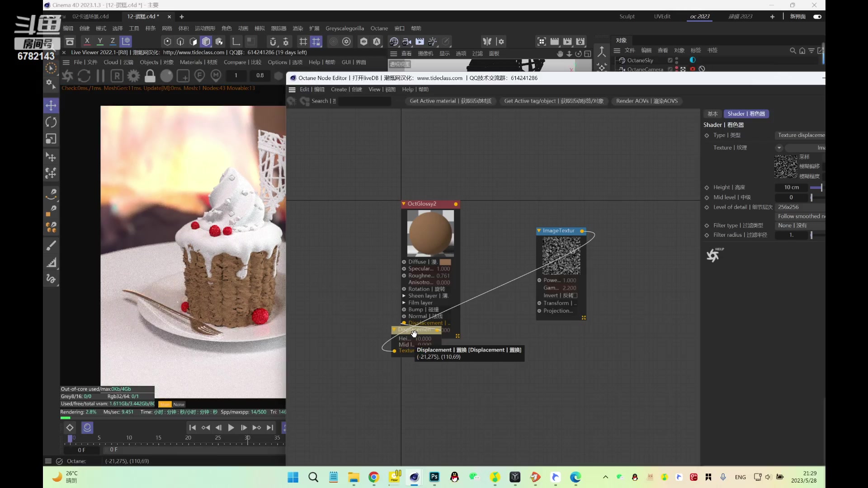Pause the Live Viewer render
Image resolution: width=868 pixels, height=488 pixels.
click(x=100, y=75)
